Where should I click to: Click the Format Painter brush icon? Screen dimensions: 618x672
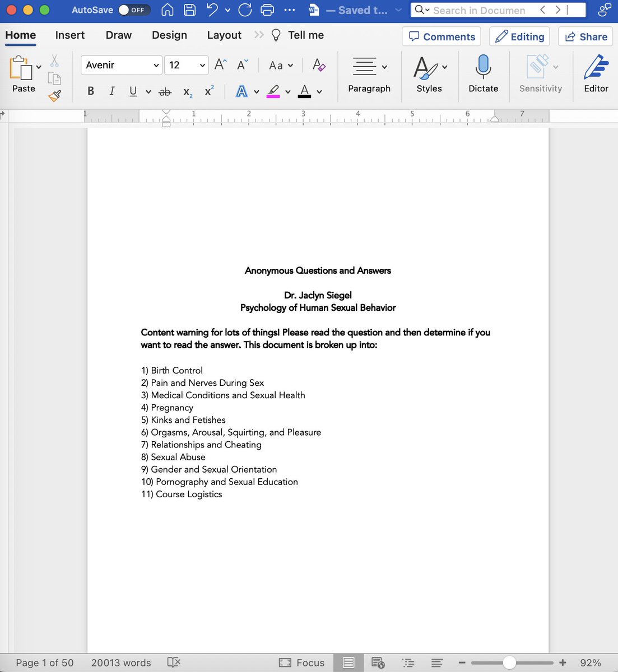pos(54,96)
